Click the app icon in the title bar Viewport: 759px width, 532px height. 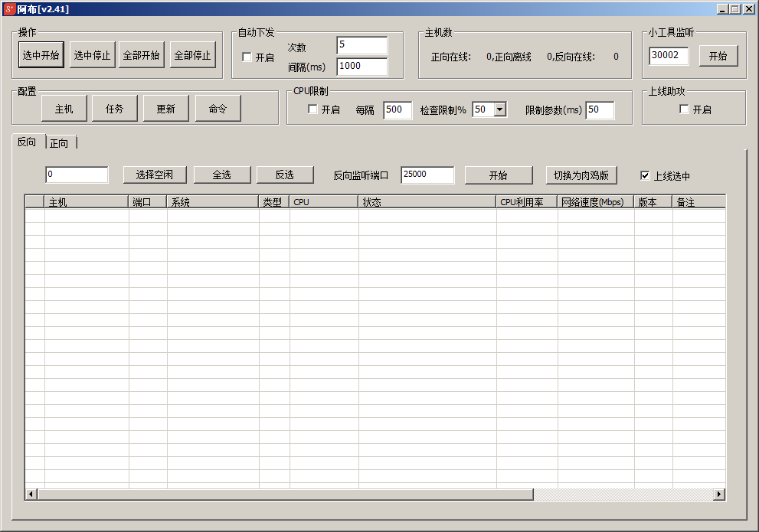click(9, 9)
